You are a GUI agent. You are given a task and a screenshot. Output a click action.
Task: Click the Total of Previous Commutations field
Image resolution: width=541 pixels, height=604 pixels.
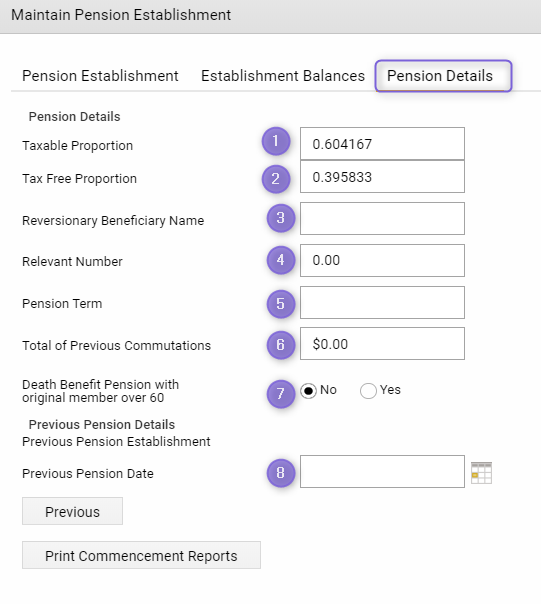[382, 344]
